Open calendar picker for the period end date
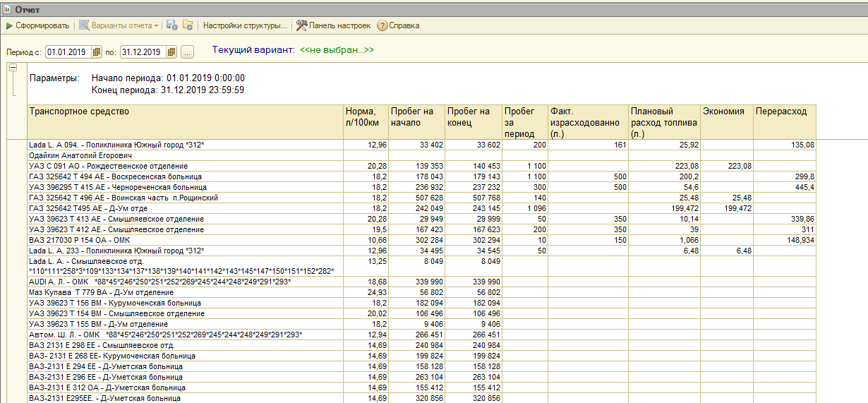Screen dimensions: 868x403 [171, 52]
